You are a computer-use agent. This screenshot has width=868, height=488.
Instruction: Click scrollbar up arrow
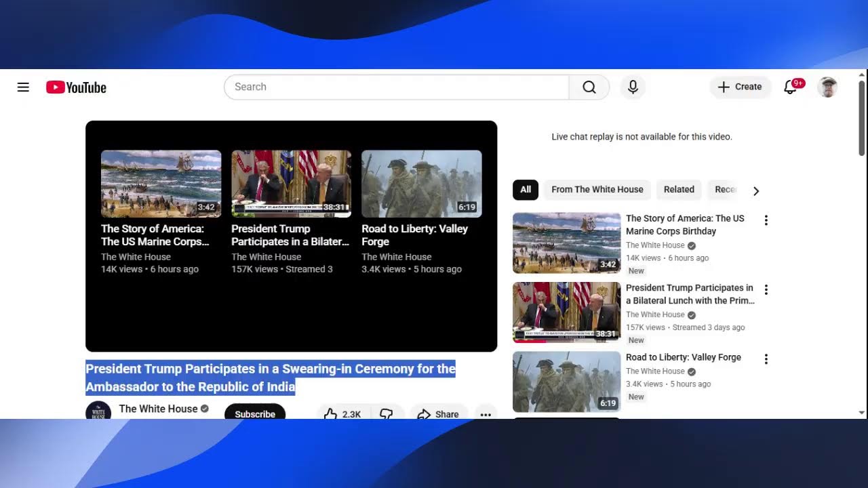(862, 74)
